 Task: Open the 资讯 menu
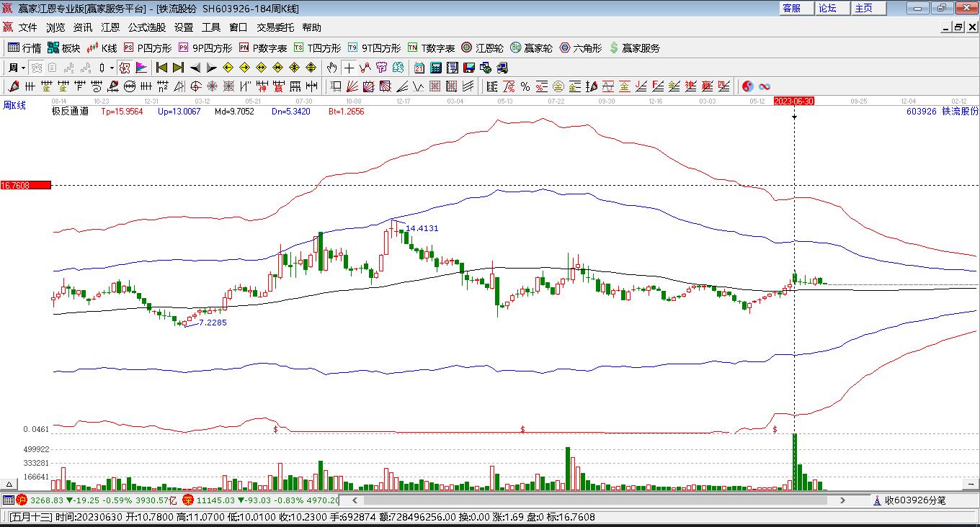point(83,27)
